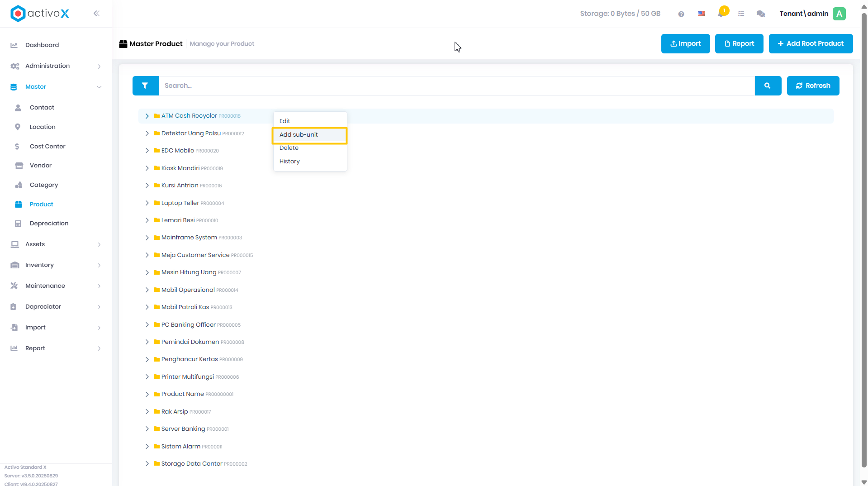Click the ATM Cash Recycler folder icon

(x=157, y=116)
